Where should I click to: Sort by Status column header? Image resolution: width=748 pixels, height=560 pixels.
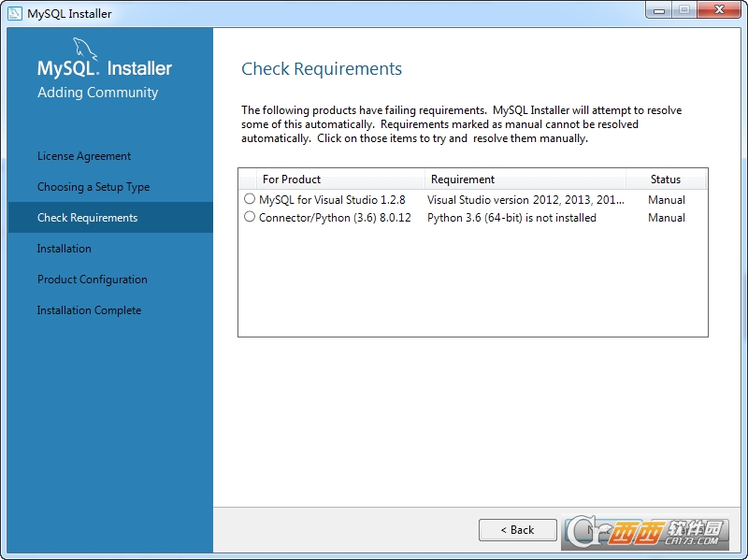[x=666, y=179]
